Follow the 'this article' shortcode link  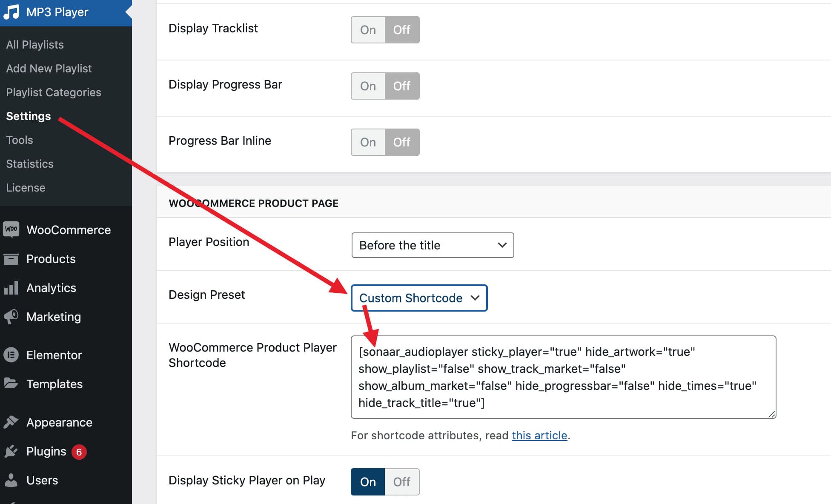[539, 435]
